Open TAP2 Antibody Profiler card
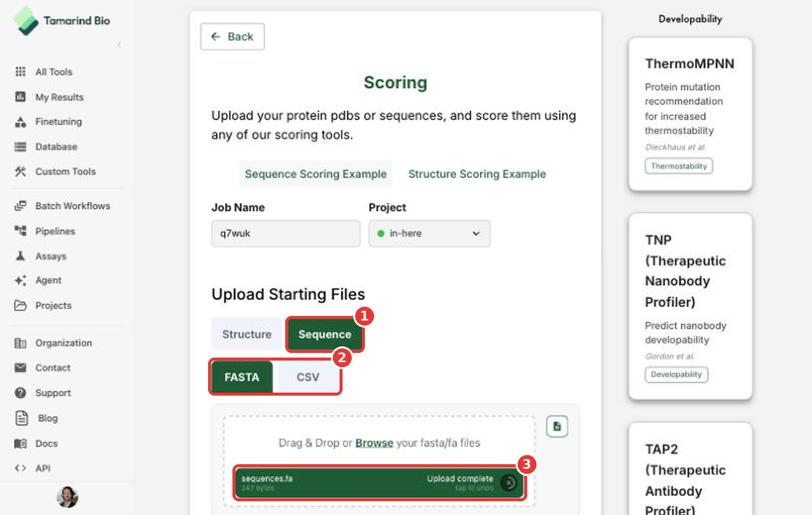 pos(690,469)
